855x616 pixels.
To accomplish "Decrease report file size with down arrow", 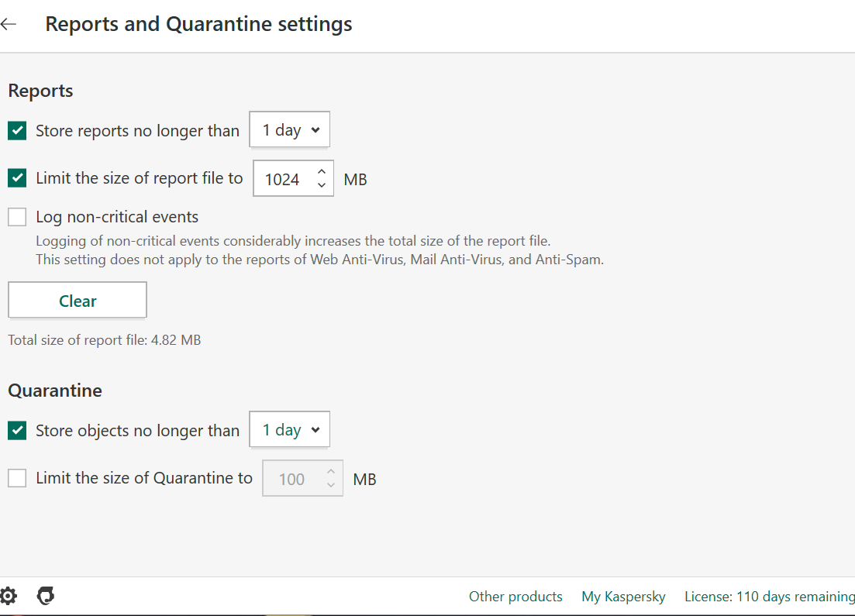I will click(322, 185).
